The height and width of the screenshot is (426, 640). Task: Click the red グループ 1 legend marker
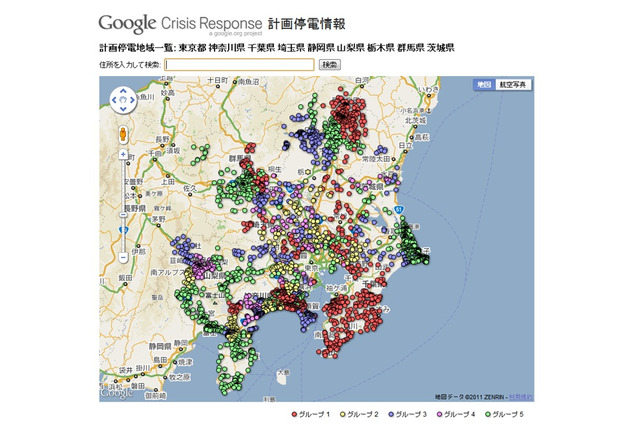point(294,415)
